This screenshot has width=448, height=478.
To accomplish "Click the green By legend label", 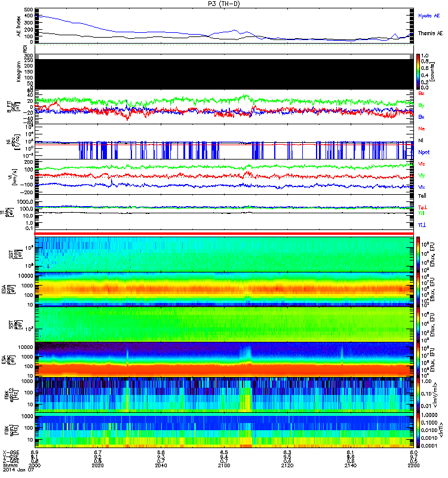I will (421, 106).
